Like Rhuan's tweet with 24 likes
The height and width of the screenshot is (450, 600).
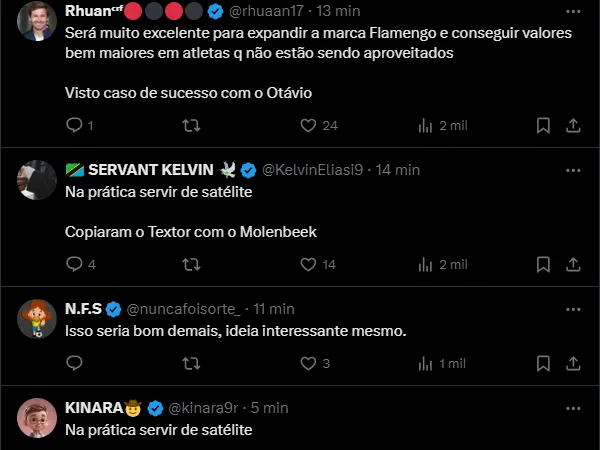pos(307,125)
